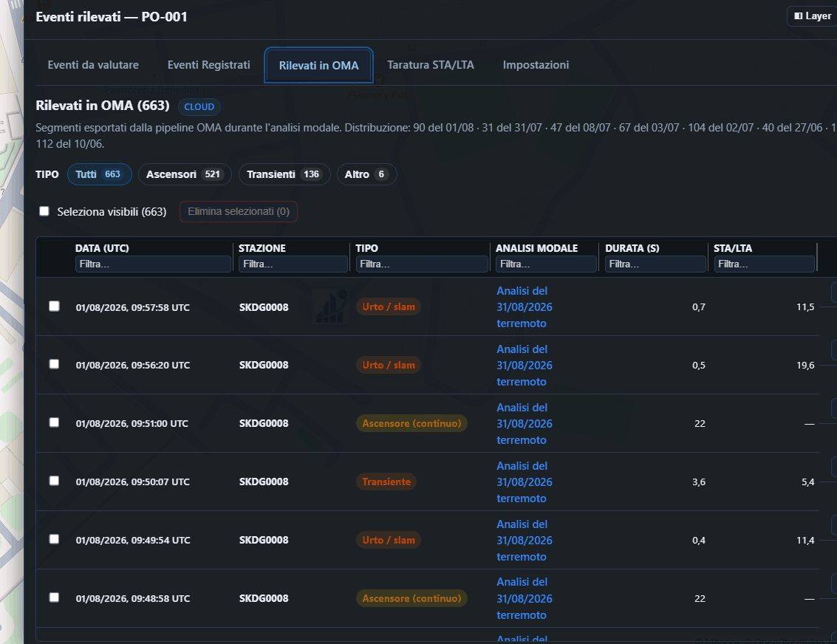Switch to Eventi da valutare tab

[x=93, y=65]
